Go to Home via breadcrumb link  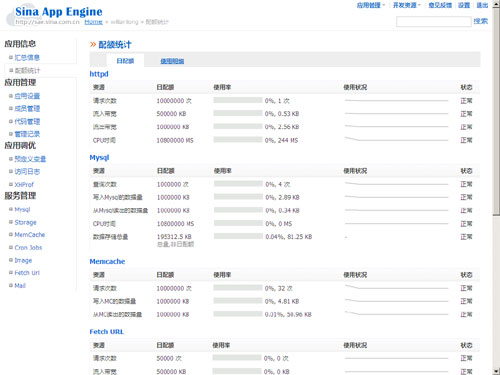93,22
